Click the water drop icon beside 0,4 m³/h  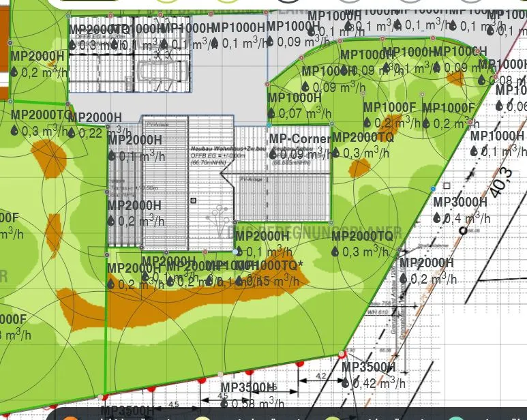[436, 218]
